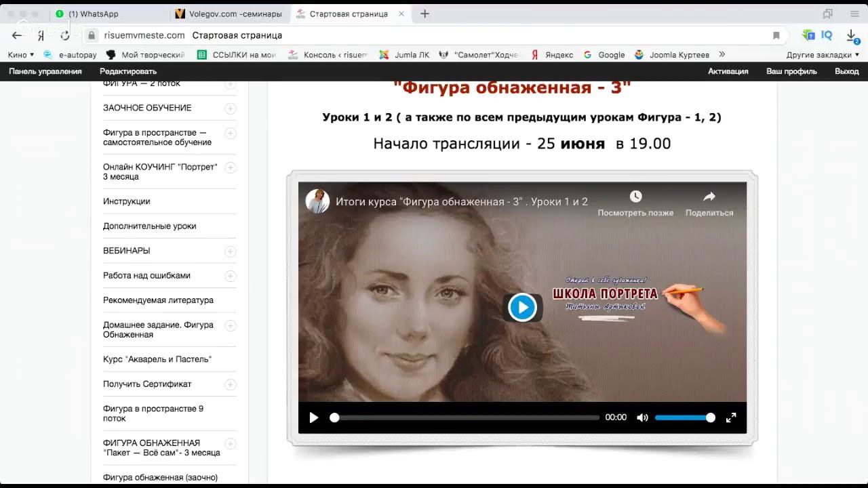
Task: Open Панель управления in admin bar
Action: pos(45,71)
